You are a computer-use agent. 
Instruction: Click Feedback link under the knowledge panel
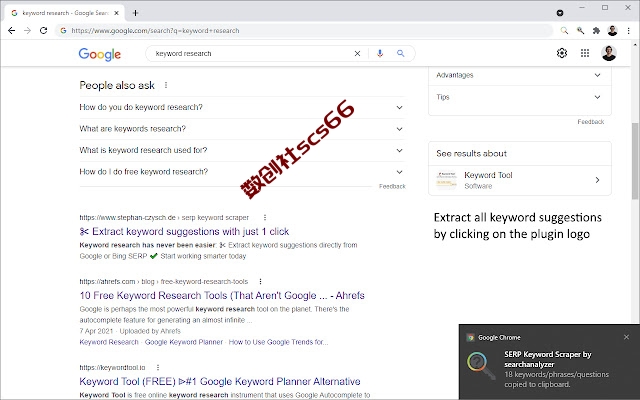coord(591,122)
